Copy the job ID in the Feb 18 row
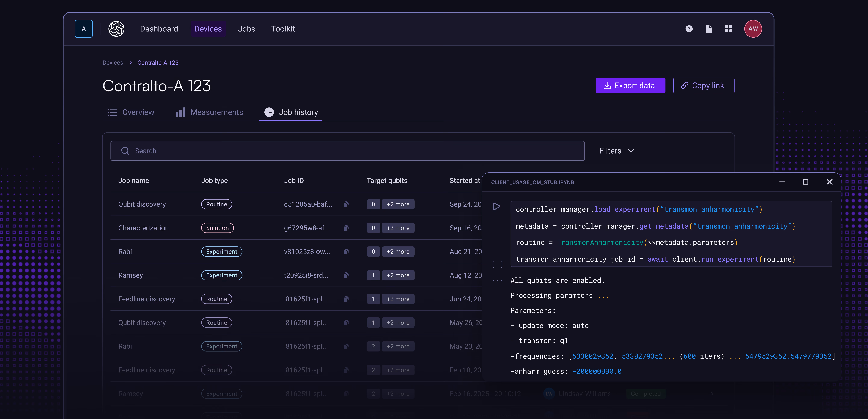This screenshot has width=868, height=420. 346,370
